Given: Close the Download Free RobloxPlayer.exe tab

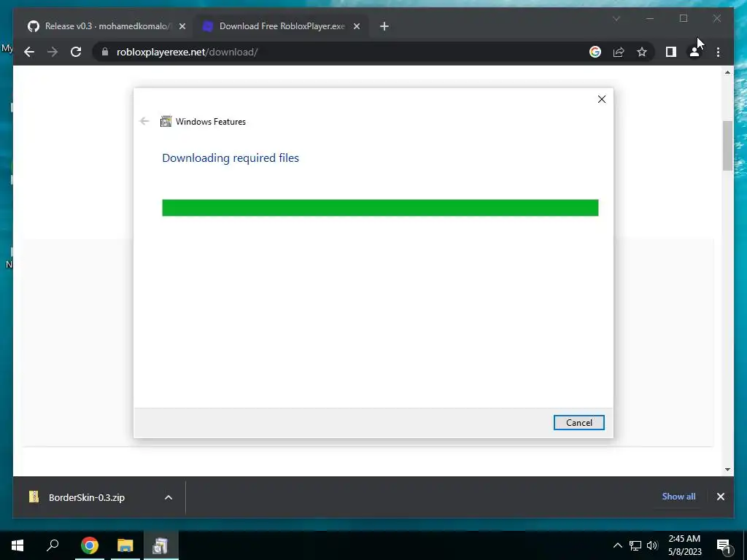Looking at the screenshot, I should 356,26.
